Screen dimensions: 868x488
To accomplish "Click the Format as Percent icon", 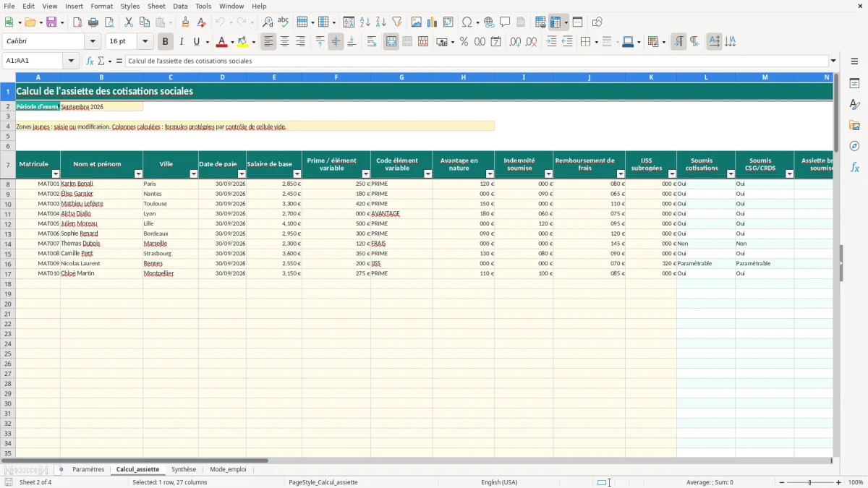I will pos(464,42).
